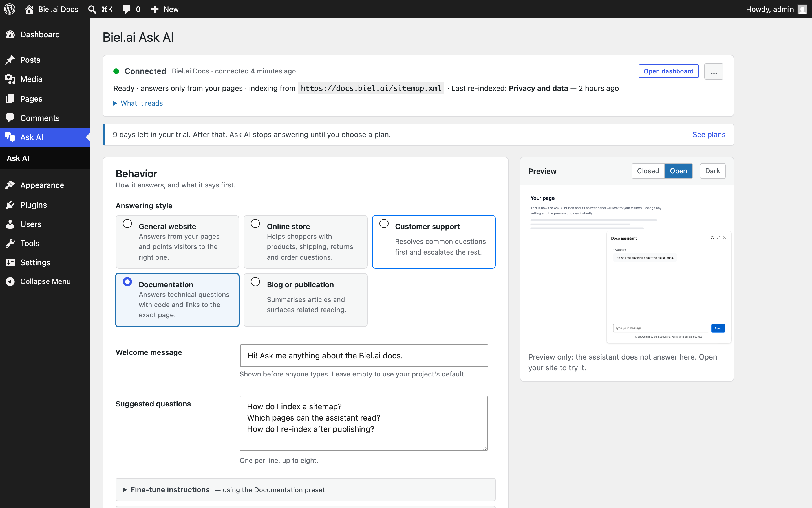Click the ⌘K search shortcut label
The image size is (812, 508).
[x=107, y=9]
